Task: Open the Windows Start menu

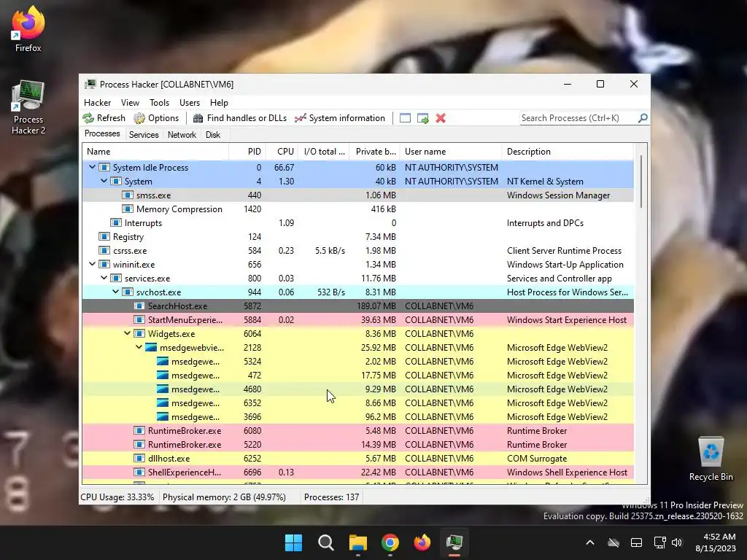Action: 293,542
